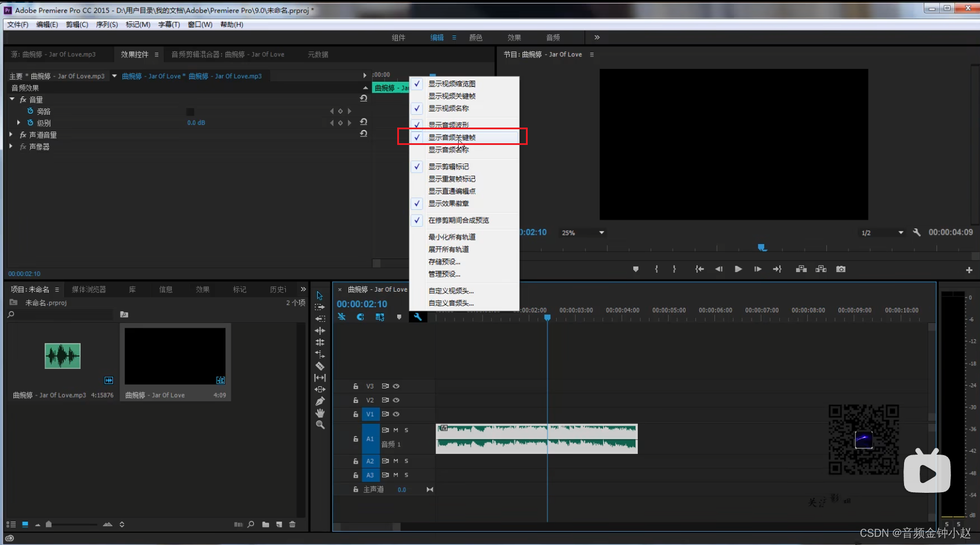This screenshot has height=545, width=980.
Task: Click Go to Out point button
Action: [777, 269]
